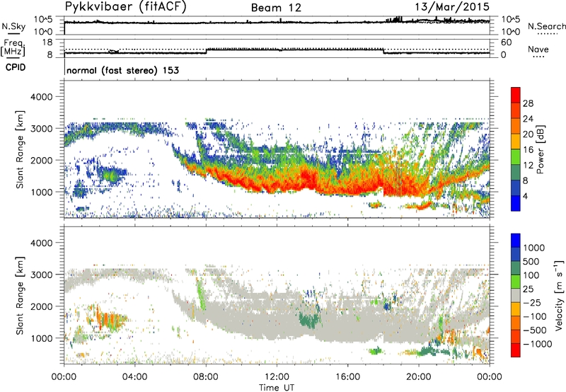Click the 2000 tick of the velocity panel
The image size is (566, 392).
(x=41, y=306)
